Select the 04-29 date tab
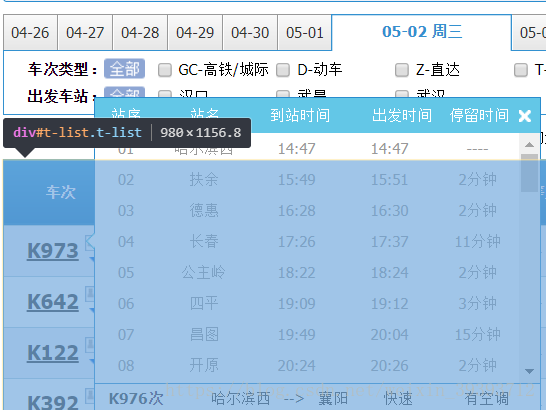The width and height of the screenshot is (546, 410). (195, 33)
